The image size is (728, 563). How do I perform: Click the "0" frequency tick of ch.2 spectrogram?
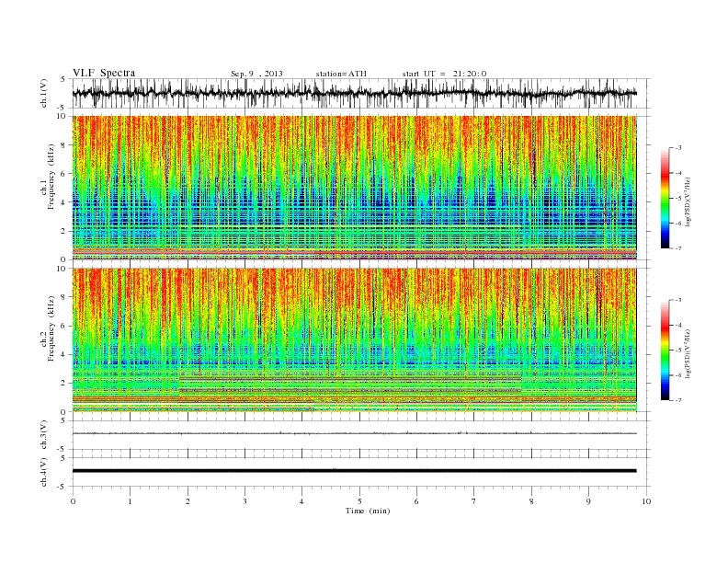(x=64, y=412)
